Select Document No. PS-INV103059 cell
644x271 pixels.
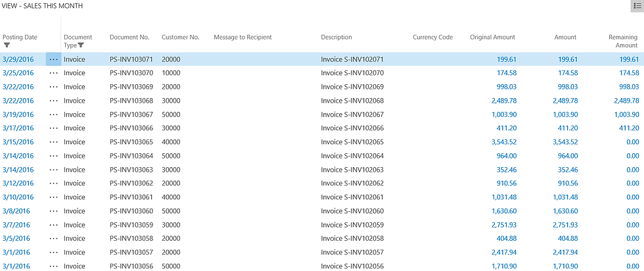click(131, 225)
